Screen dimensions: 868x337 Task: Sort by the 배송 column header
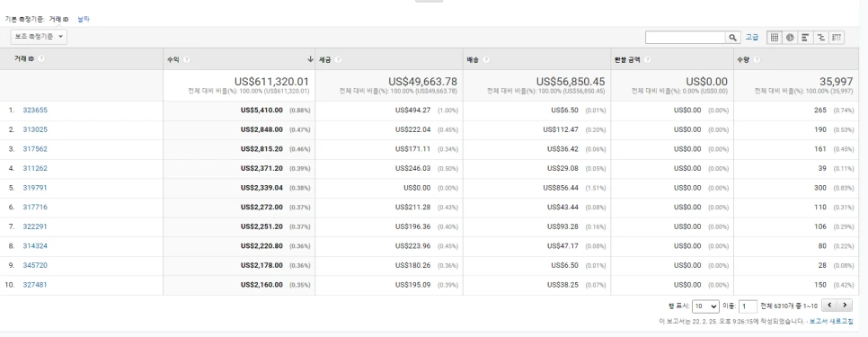473,60
